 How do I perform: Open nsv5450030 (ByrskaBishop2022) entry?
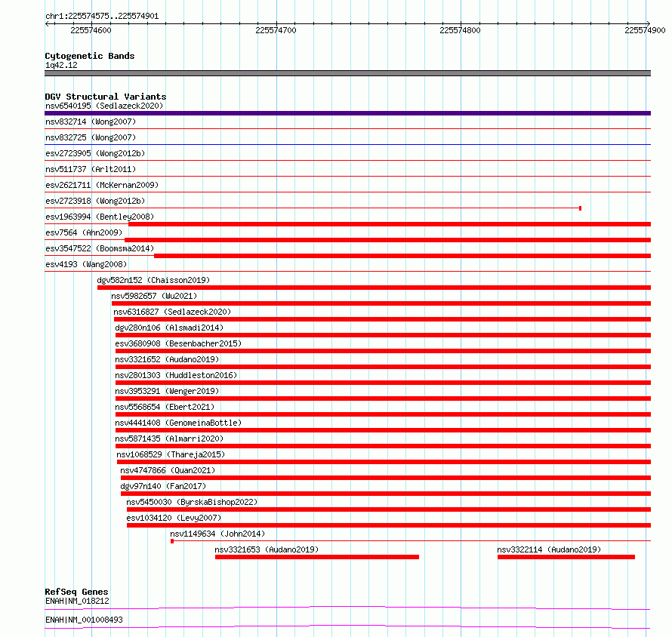pos(192,502)
